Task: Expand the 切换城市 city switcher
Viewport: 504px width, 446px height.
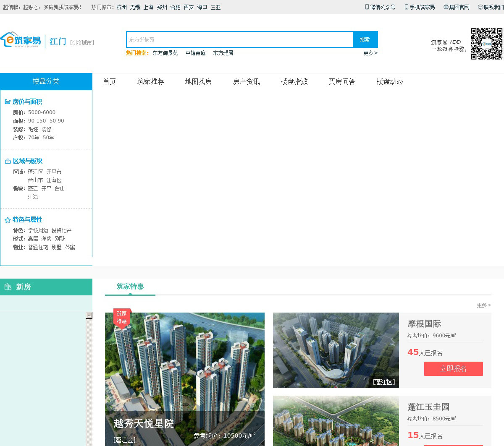Action: pyautogui.click(x=82, y=43)
